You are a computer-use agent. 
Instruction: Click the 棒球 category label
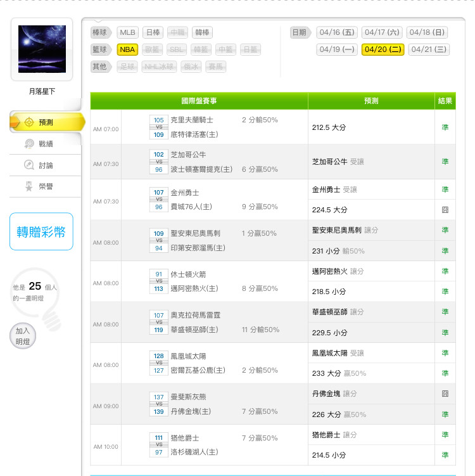[101, 32]
